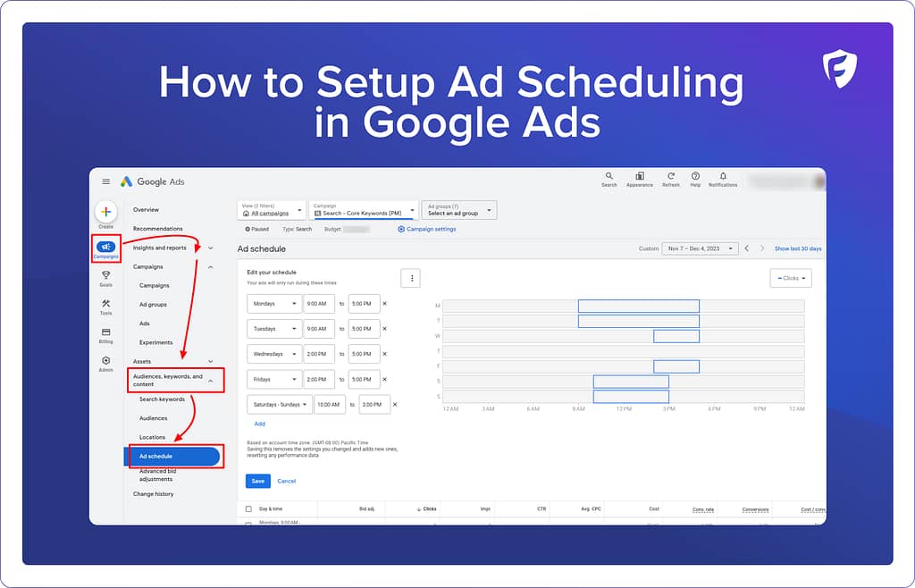This screenshot has width=915, height=588.
Task: Click the Search magnifier icon
Action: 609,177
